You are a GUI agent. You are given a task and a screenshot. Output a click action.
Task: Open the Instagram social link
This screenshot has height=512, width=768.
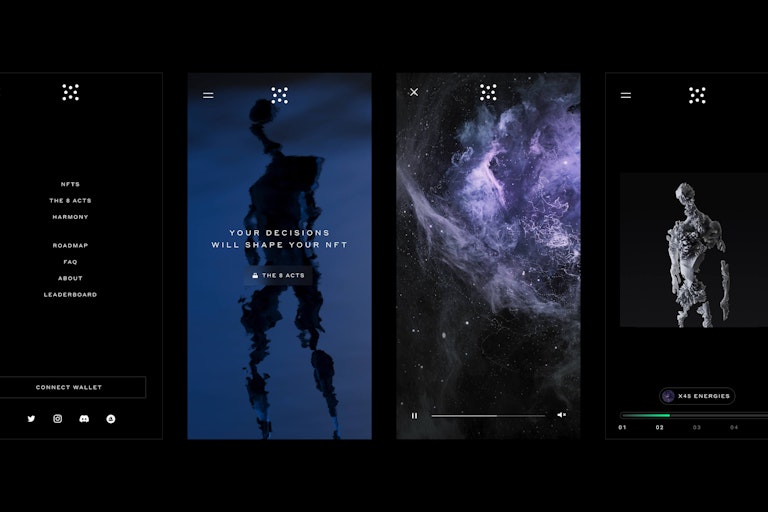tap(58, 419)
